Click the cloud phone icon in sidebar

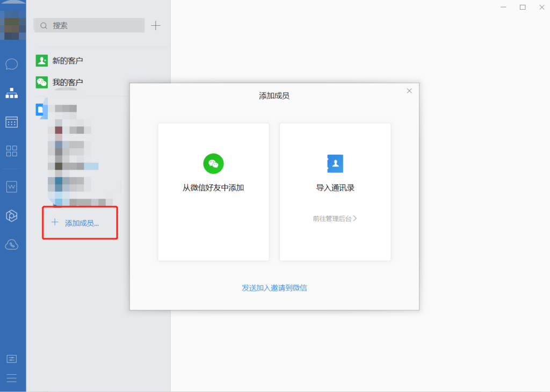coord(12,245)
